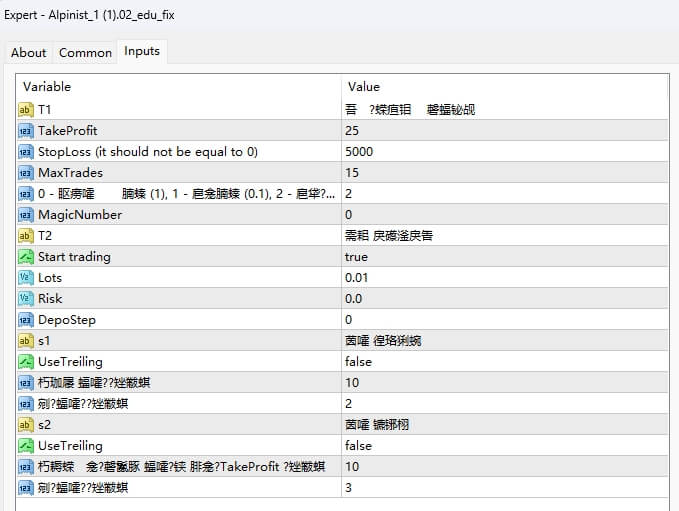Select the value 3 in the last row

349,488
